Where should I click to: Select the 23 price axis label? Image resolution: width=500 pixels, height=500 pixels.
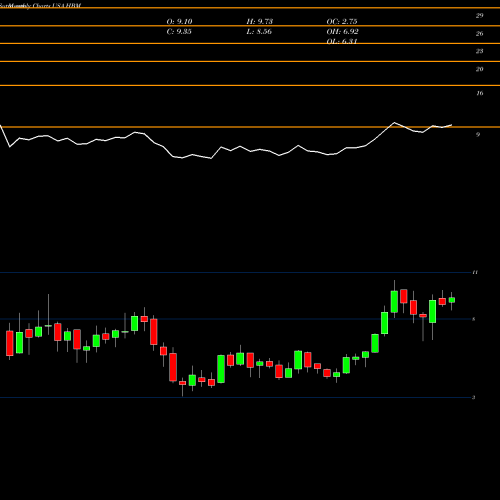point(479,51)
